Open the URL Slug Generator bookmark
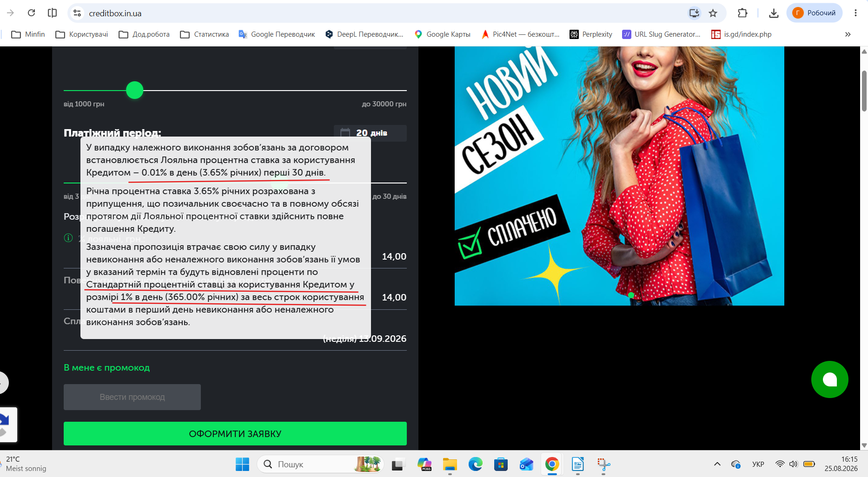This screenshot has height=477, width=868. pos(662,34)
